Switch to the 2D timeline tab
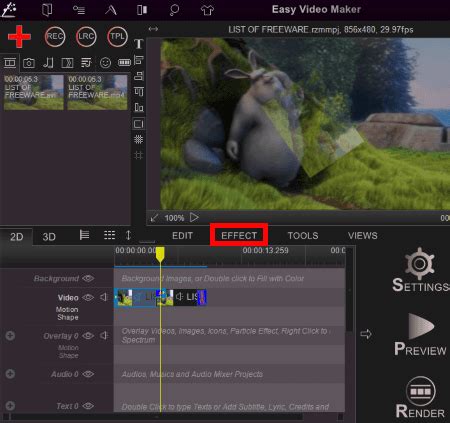450x423 pixels. [x=17, y=237]
